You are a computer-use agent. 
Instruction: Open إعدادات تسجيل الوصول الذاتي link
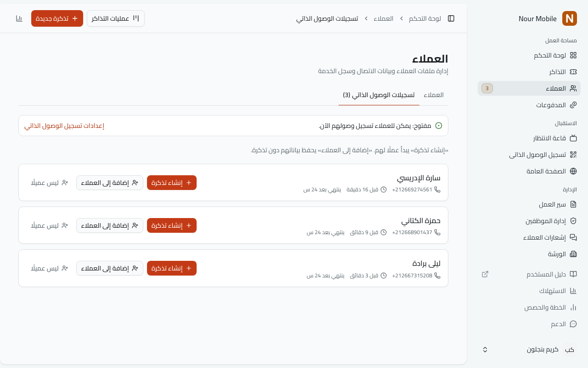(64, 126)
